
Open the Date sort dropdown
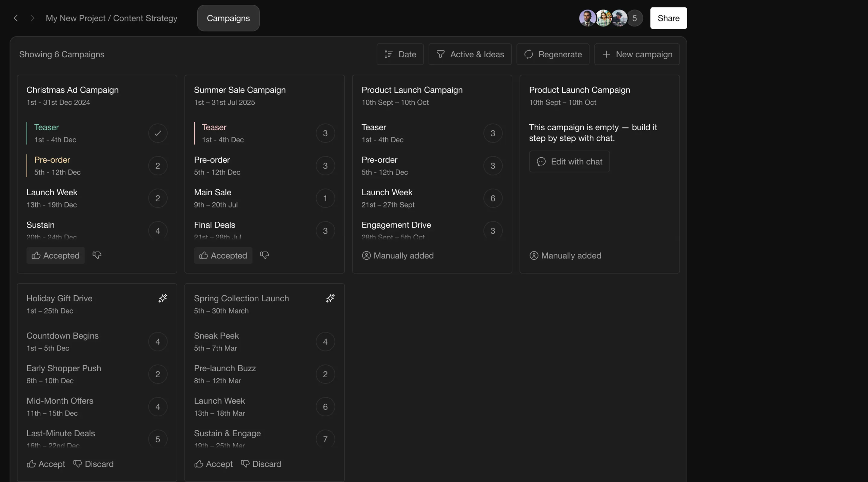[400, 54]
